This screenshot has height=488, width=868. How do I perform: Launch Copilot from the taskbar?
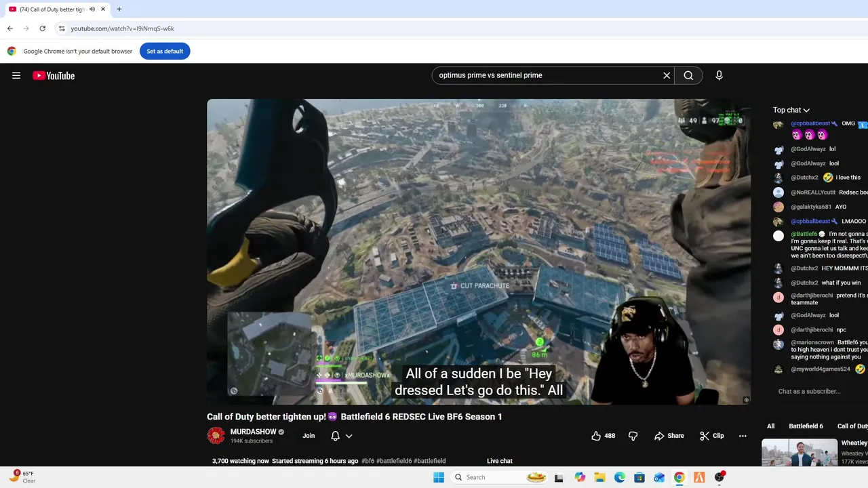tap(580, 477)
